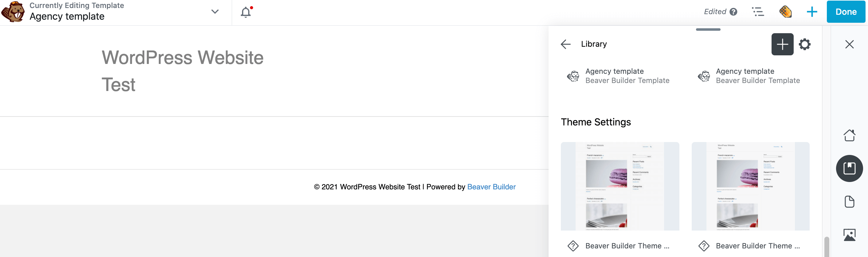This screenshot has height=257, width=868.
Task: Open the outline panel icon
Action: 758,12
